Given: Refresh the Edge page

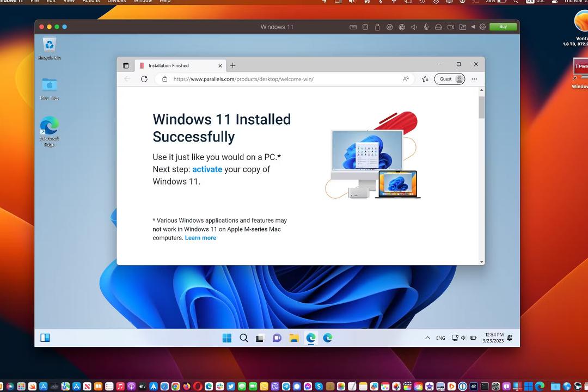Looking at the screenshot, I should click(x=144, y=79).
